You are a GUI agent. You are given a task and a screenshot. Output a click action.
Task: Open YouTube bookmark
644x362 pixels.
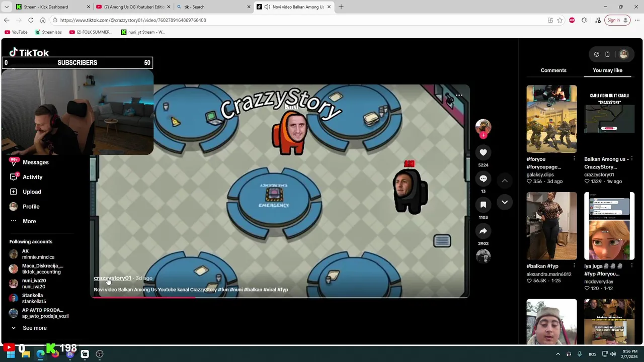point(16,32)
